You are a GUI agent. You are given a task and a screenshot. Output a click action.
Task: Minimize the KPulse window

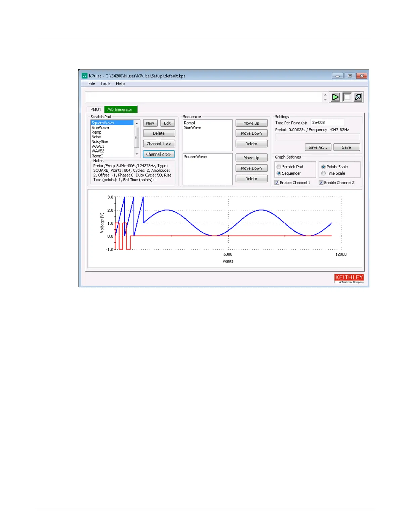(x=338, y=76)
